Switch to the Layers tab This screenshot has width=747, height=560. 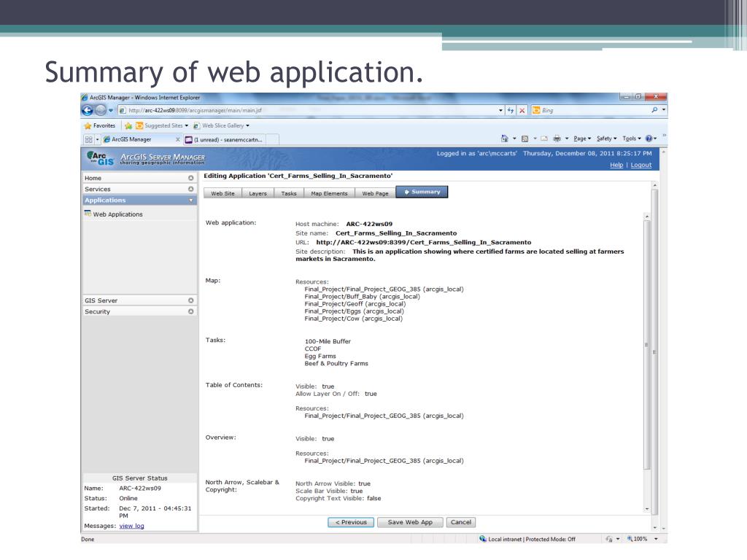[258, 193]
